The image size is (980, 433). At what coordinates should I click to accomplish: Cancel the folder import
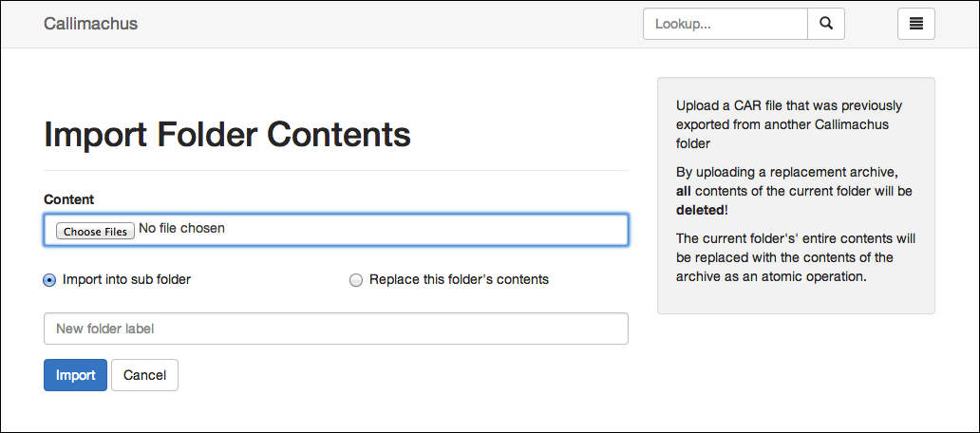click(144, 375)
